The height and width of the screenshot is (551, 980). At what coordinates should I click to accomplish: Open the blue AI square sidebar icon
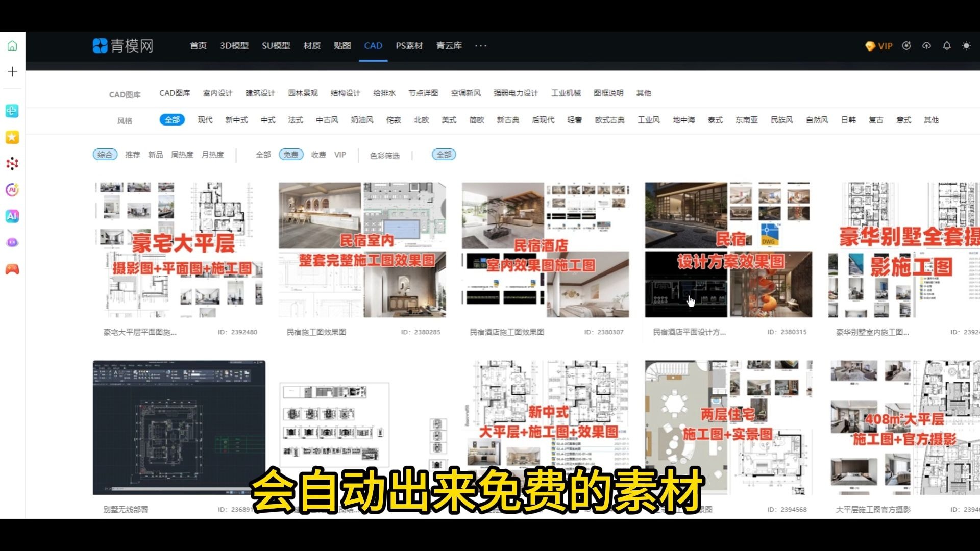[x=12, y=216]
